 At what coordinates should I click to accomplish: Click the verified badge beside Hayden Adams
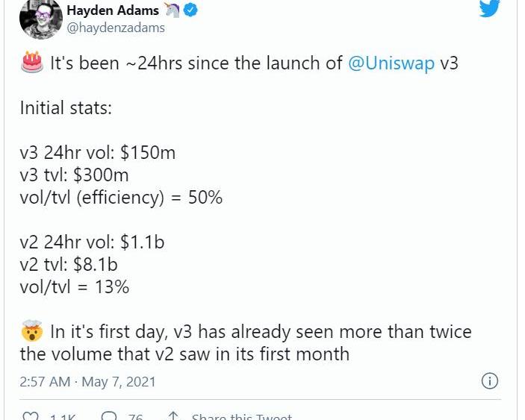(190, 10)
